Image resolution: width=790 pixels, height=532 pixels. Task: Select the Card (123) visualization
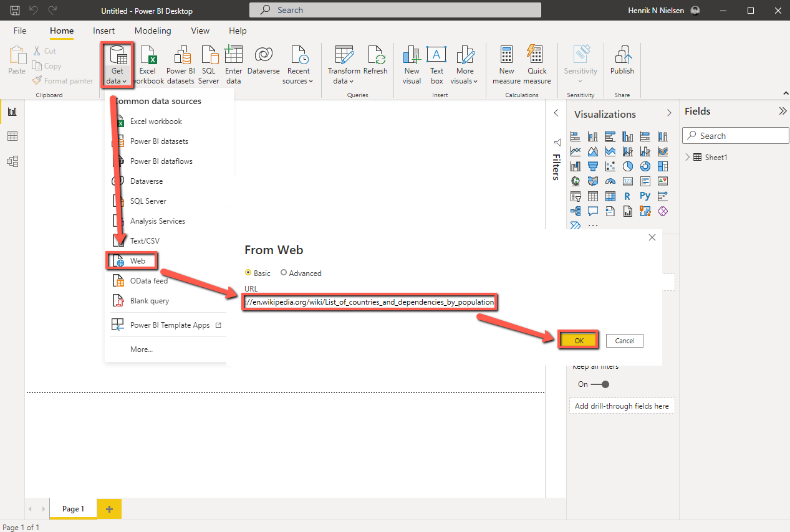pyautogui.click(x=628, y=181)
